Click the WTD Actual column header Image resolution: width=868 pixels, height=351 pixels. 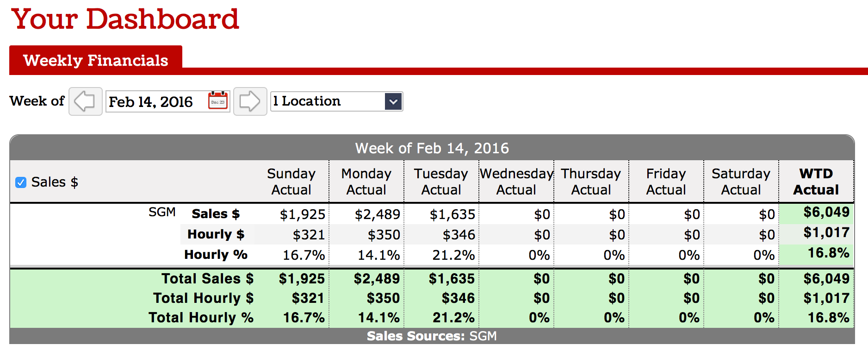click(x=816, y=182)
